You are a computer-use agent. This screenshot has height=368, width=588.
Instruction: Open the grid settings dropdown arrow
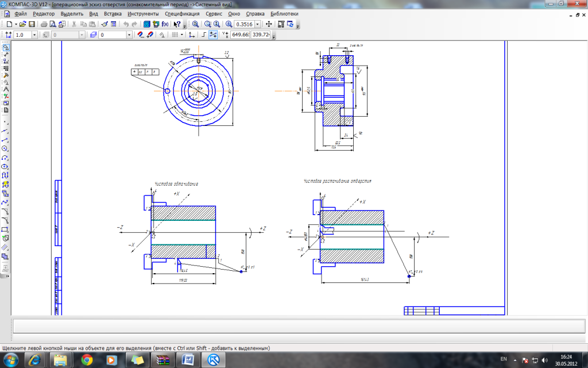pos(182,34)
